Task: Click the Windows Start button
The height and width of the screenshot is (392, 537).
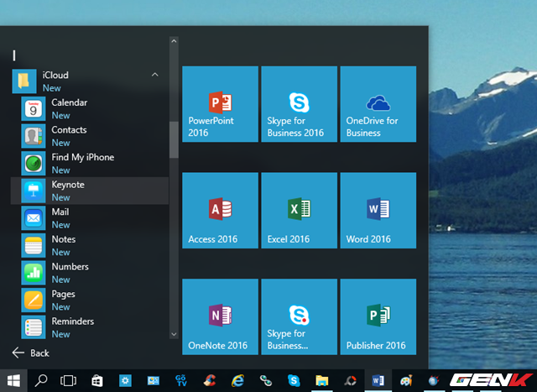Action: tap(13, 380)
